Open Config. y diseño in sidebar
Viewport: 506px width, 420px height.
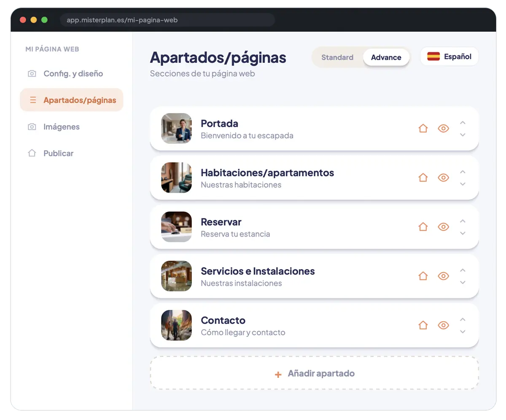click(72, 74)
